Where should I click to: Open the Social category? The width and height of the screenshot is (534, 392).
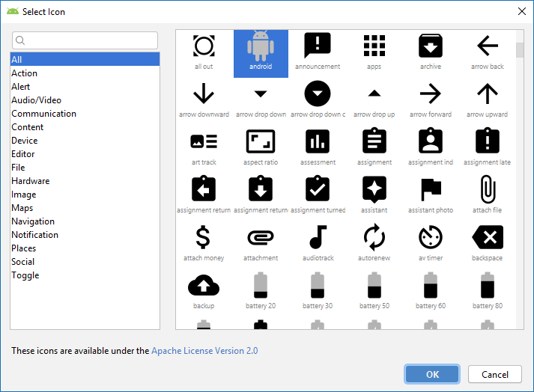click(85, 262)
